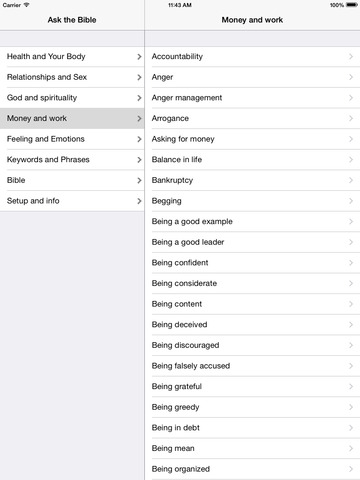The width and height of the screenshot is (360, 480).
Task: Select the Accountability topic
Action: click(252, 57)
